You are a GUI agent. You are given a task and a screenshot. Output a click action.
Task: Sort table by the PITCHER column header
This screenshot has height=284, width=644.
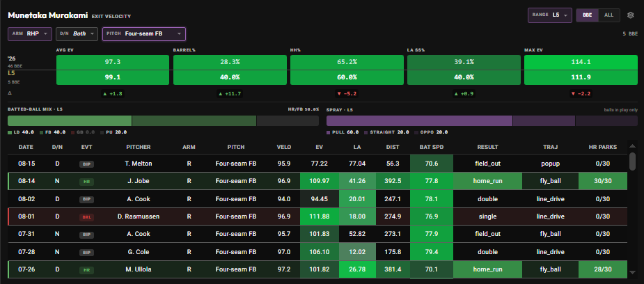click(x=138, y=147)
